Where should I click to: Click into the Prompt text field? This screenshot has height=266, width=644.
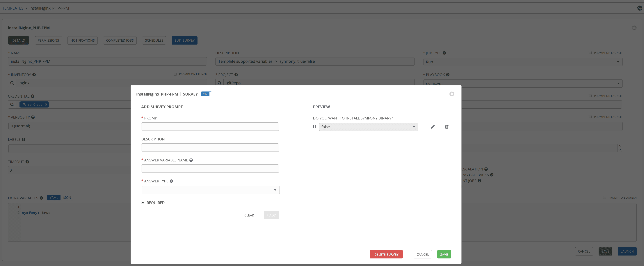(x=210, y=127)
